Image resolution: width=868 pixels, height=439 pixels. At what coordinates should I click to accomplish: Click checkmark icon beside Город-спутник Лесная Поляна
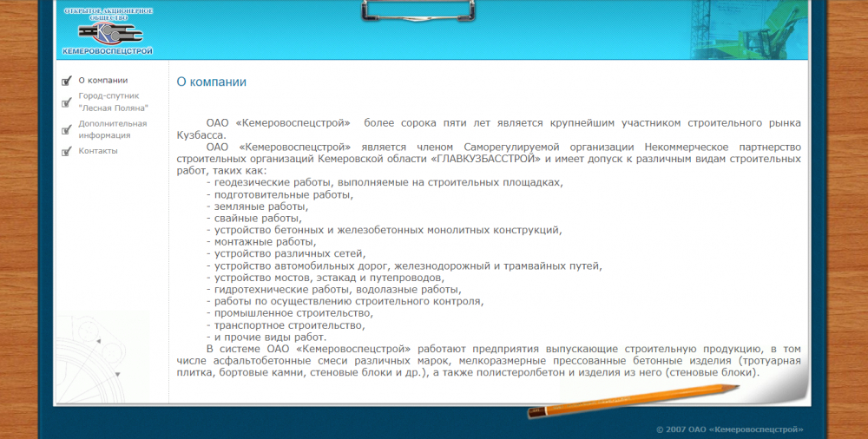(x=67, y=102)
